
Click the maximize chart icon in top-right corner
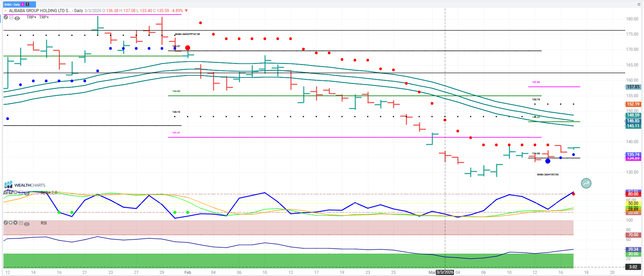639,4
